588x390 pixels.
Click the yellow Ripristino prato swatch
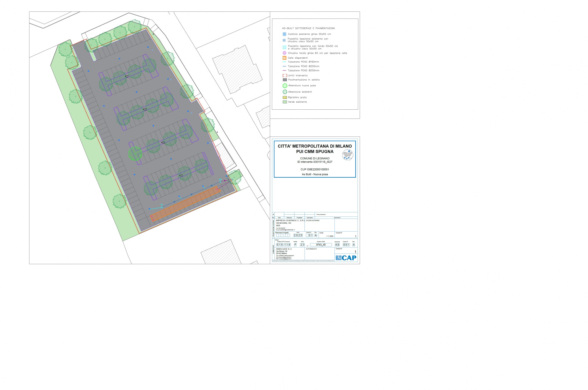click(x=285, y=97)
